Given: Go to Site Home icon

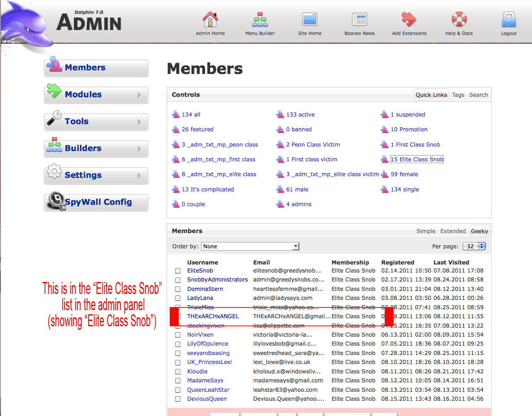Looking at the screenshot, I should (x=310, y=19).
